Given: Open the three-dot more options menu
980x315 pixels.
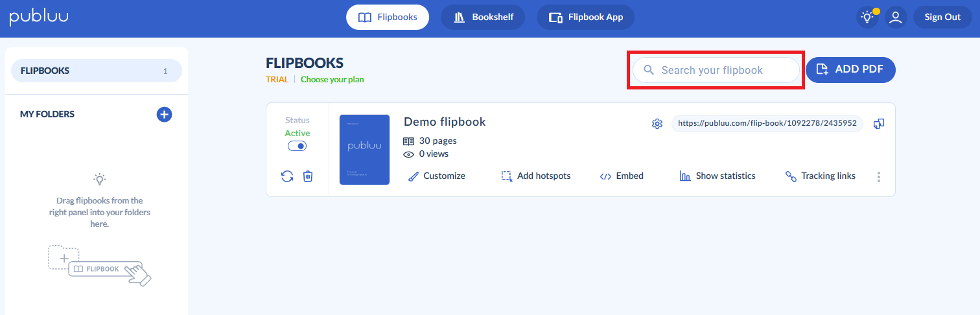Looking at the screenshot, I should pos(879,176).
